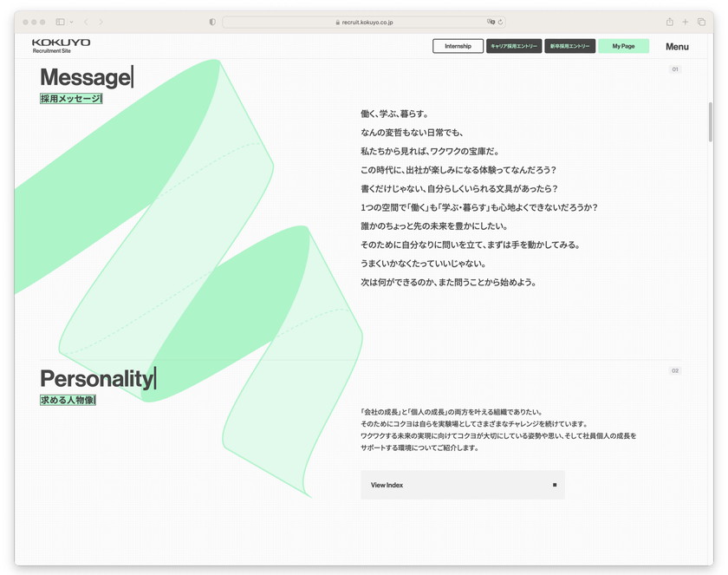Image resolution: width=728 pixels, height=575 pixels.
Task: Open the site Menu
Action: tap(677, 47)
